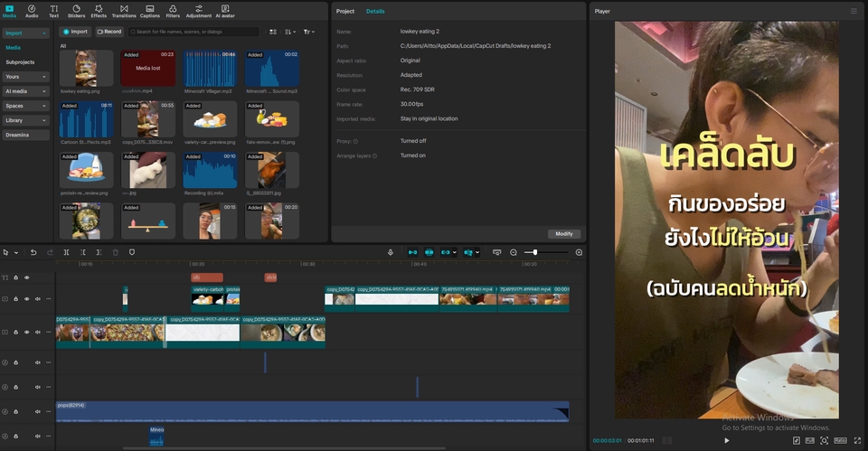868x451 pixels.
Task: Click the microphone voiceover record icon
Action: 391,252
